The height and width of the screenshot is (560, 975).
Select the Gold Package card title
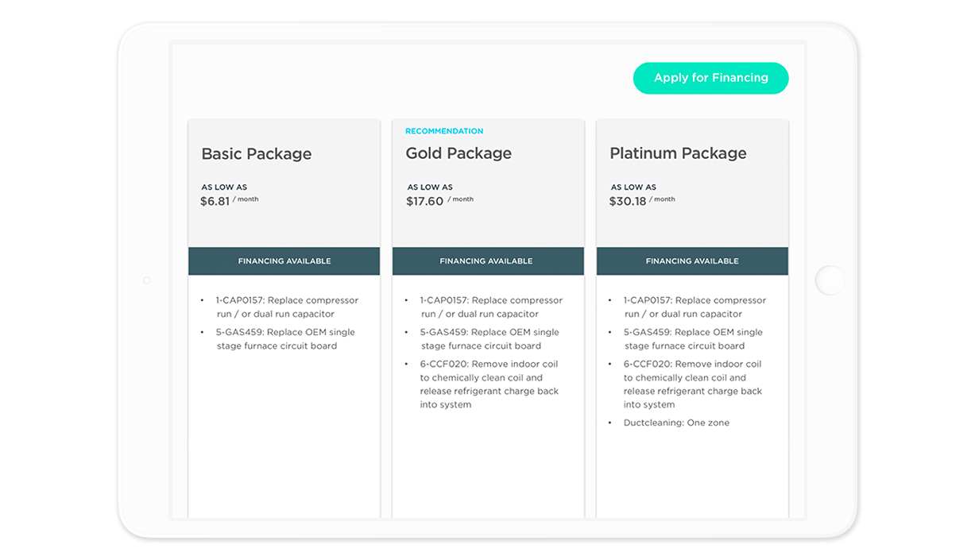coord(458,153)
